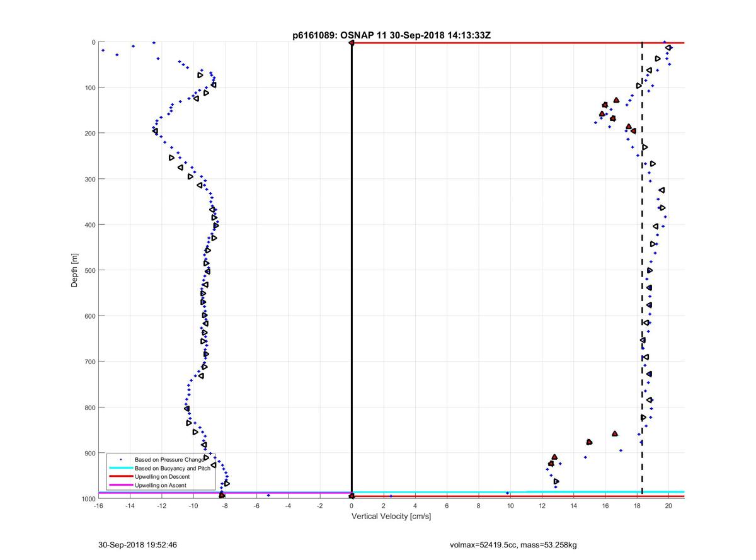Click the magenta line sample in the legend
This screenshot has width=756, height=560.
[x=120, y=486]
